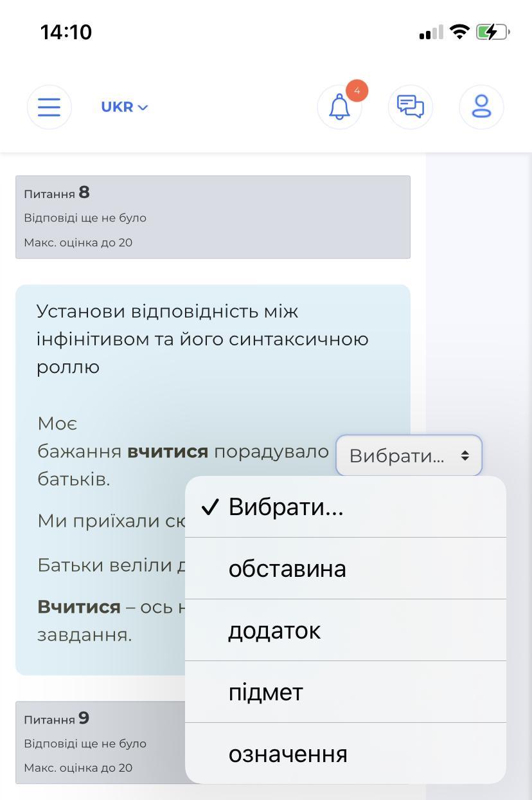Open the hamburger navigation menu
Screen dimensions: 532x800
49,107
